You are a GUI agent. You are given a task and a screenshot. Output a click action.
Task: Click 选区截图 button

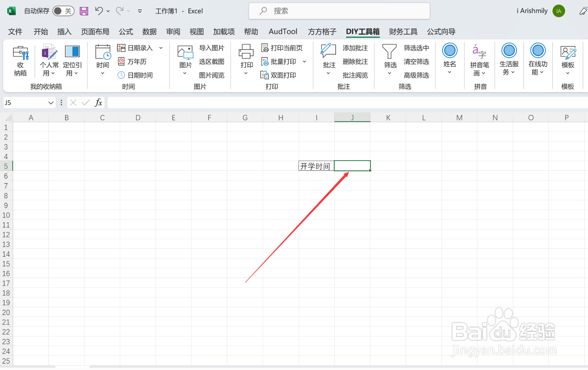click(x=211, y=62)
